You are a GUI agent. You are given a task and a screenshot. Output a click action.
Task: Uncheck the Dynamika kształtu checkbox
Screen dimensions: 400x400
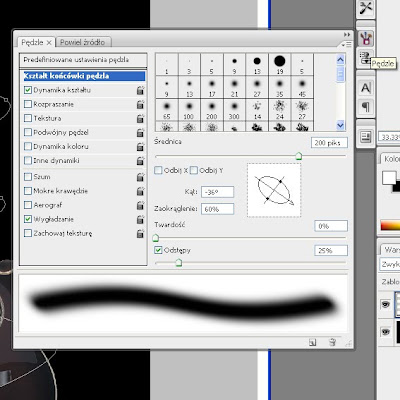click(28, 90)
